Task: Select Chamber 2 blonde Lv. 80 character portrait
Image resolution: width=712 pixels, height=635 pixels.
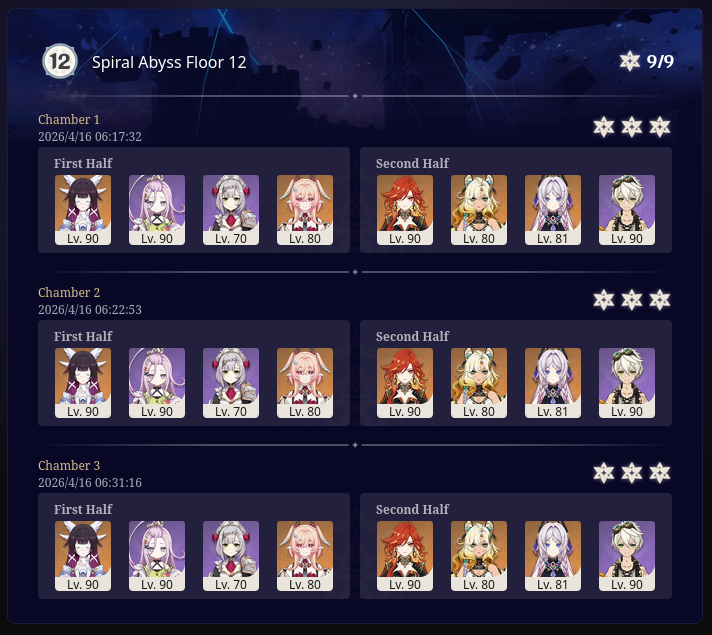Action: [479, 383]
